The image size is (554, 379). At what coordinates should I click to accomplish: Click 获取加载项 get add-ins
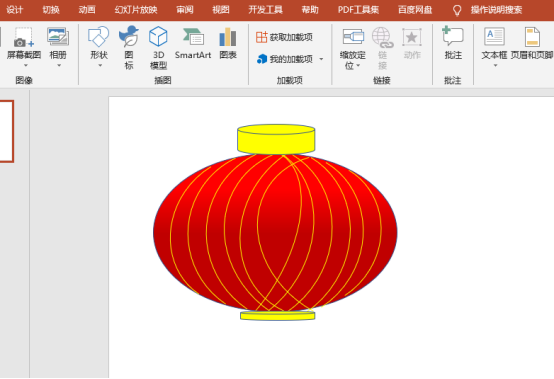pyautogui.click(x=284, y=37)
